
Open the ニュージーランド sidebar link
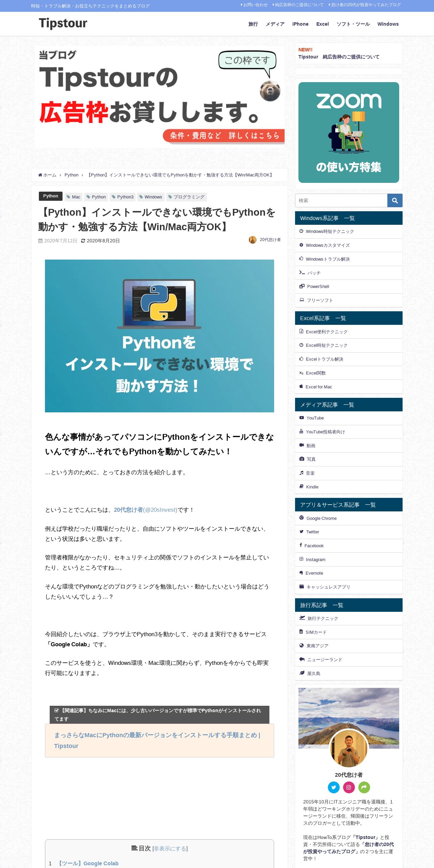pyautogui.click(x=349, y=659)
